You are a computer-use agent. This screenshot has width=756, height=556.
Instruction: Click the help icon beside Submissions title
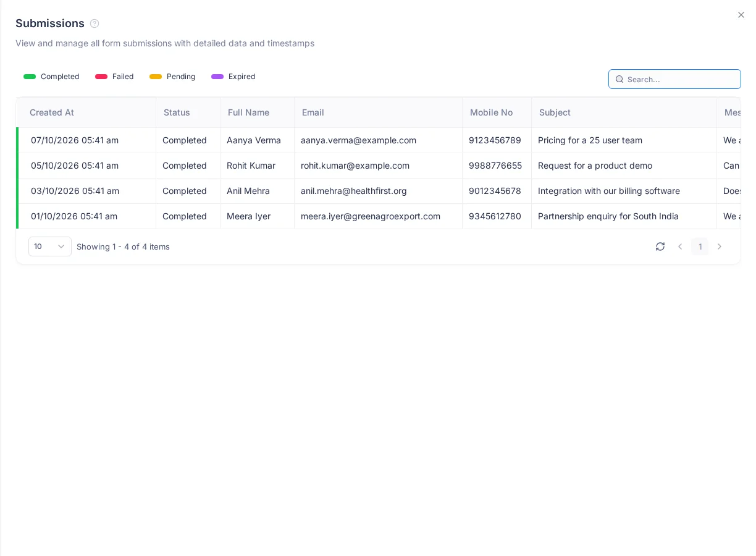[94, 23]
